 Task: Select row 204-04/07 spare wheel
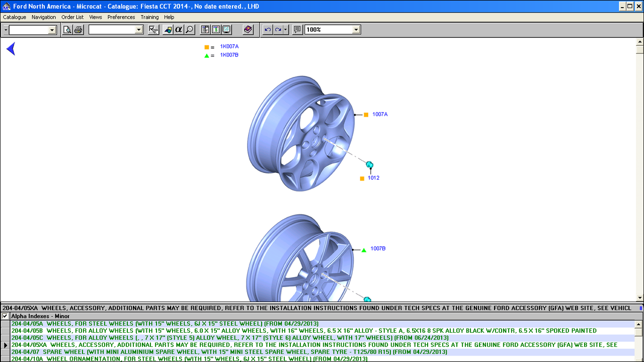coord(323,352)
